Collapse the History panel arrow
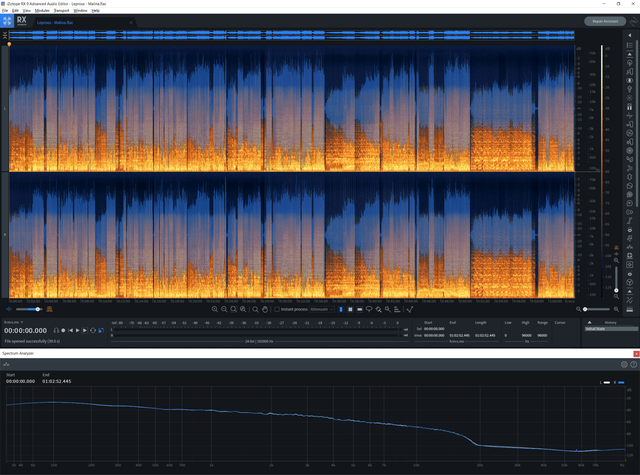Viewport: 640px width, 475px height. (x=589, y=322)
